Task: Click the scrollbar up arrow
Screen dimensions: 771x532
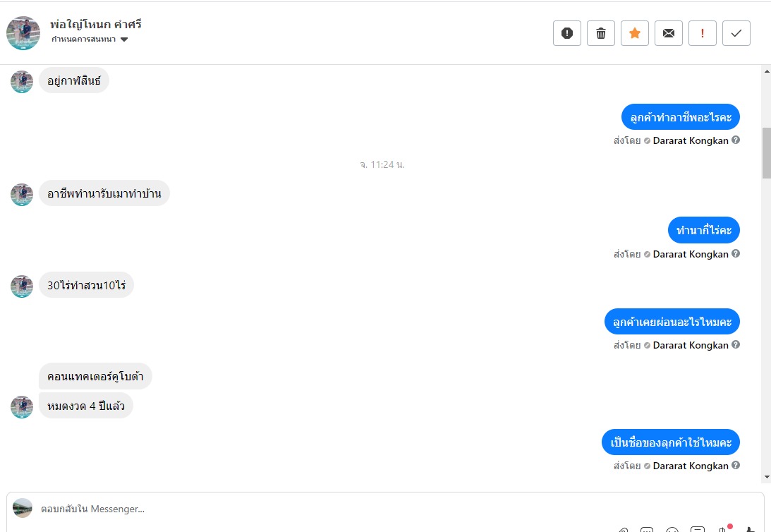Action: pos(766,71)
